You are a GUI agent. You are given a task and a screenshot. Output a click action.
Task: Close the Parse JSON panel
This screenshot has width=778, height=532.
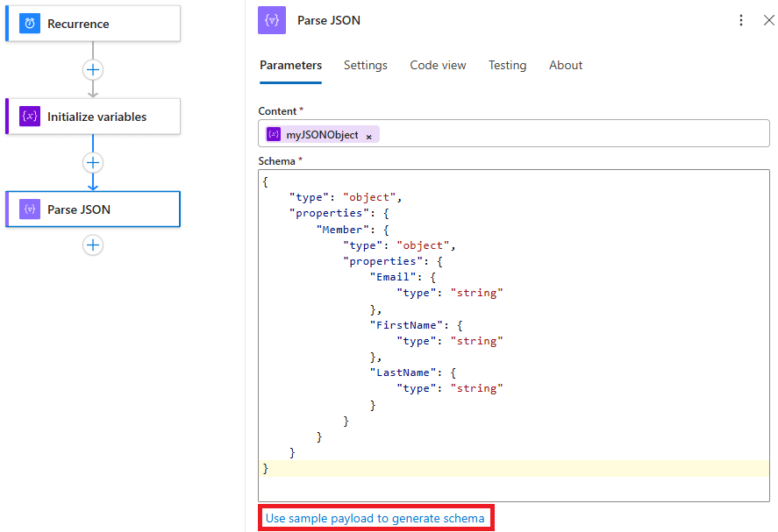click(768, 20)
